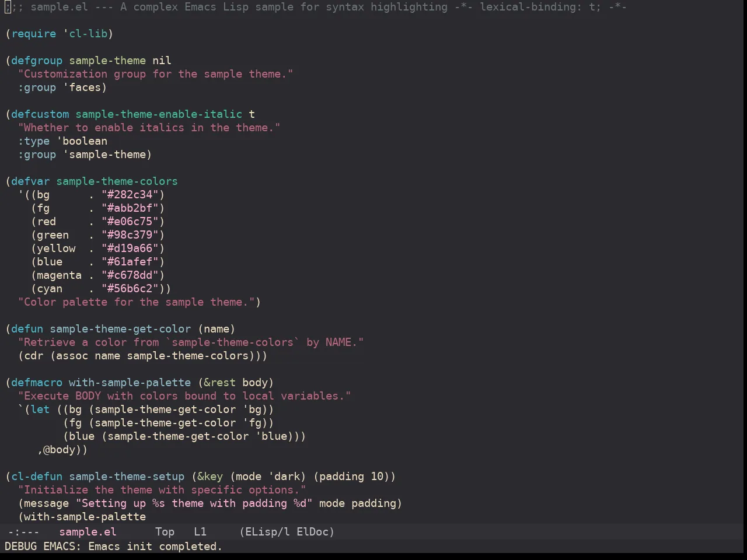747x560 pixels.
Task: Click the ,@body splice expression
Action: (60, 450)
